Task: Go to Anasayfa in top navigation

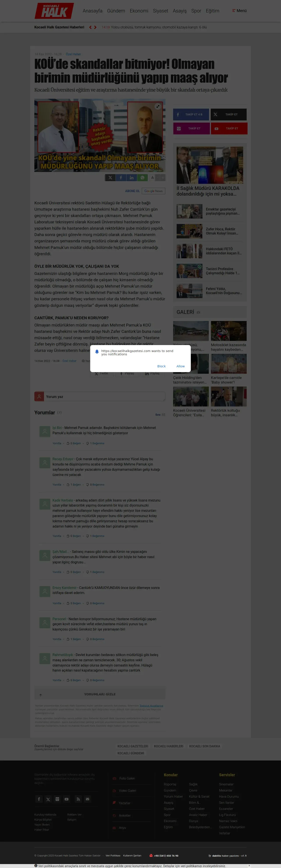Action: pyautogui.click(x=92, y=11)
